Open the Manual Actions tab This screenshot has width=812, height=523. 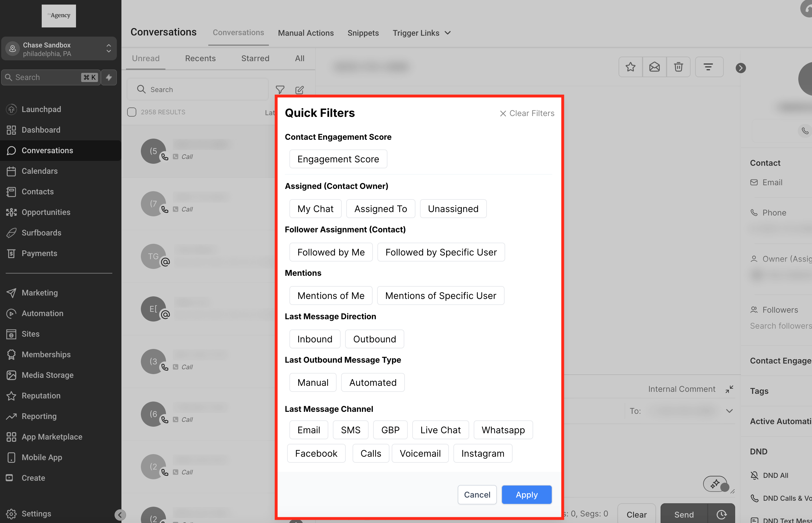(x=305, y=33)
